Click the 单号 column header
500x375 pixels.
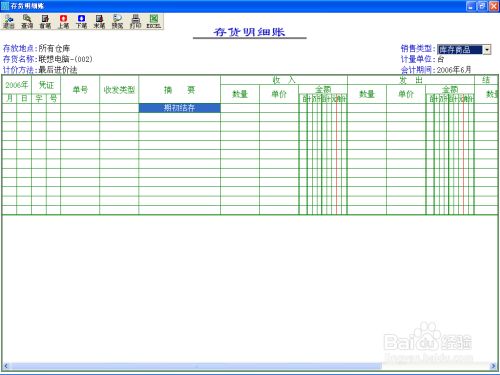(x=80, y=90)
